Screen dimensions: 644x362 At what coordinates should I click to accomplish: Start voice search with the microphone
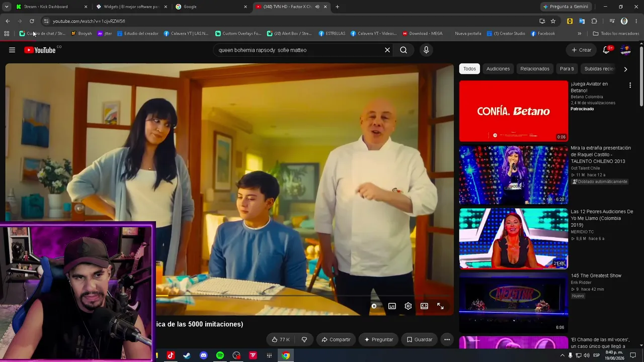(426, 50)
